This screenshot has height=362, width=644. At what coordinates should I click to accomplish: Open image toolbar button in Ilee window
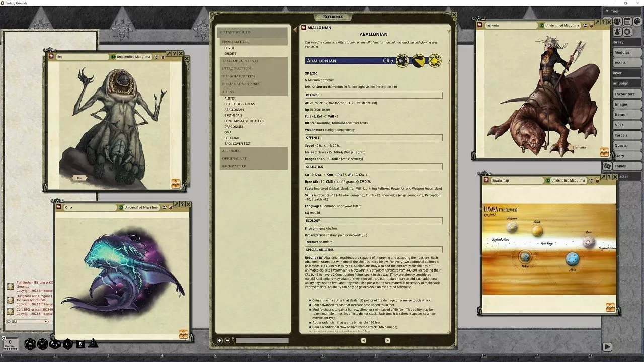point(176,184)
